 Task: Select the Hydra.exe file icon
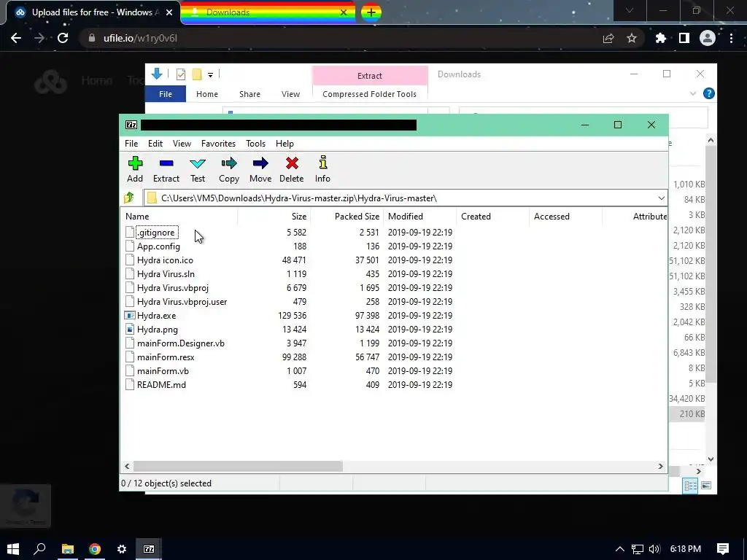[130, 315]
